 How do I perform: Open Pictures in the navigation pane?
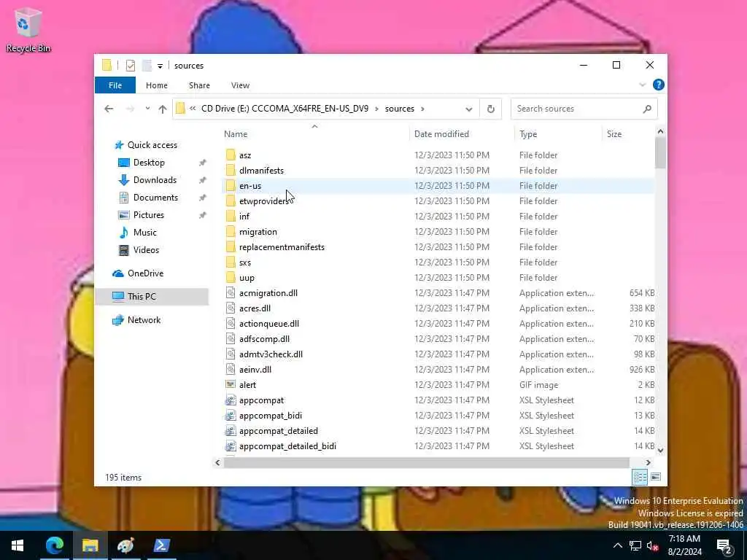pos(149,215)
